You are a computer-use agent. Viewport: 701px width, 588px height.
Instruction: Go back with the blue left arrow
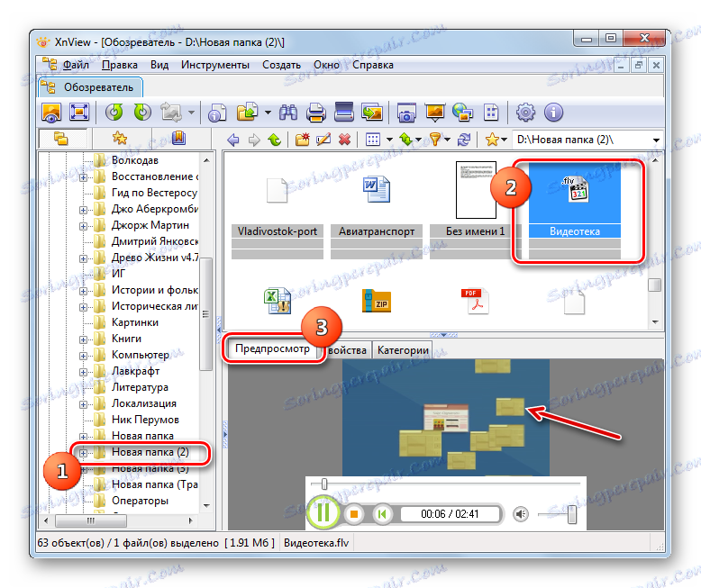coord(233,140)
